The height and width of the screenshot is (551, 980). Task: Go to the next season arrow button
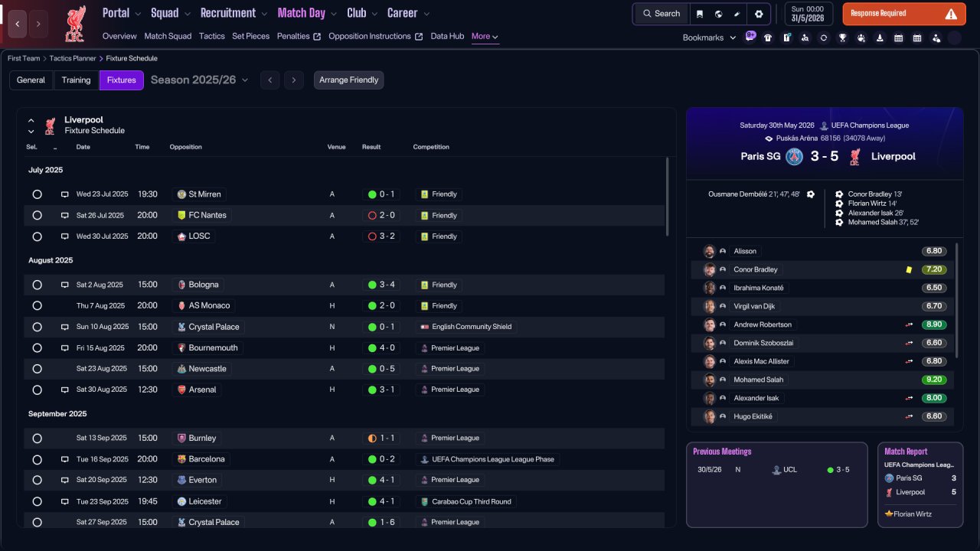pos(294,80)
